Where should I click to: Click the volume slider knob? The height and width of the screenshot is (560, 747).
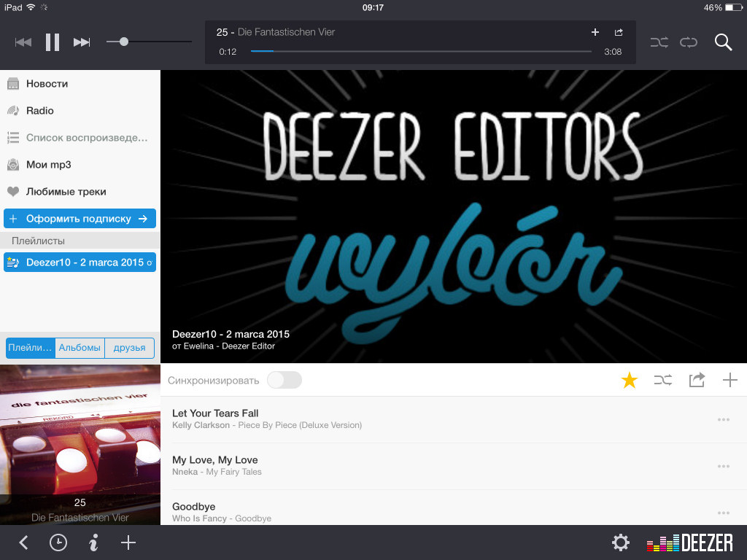click(x=124, y=42)
